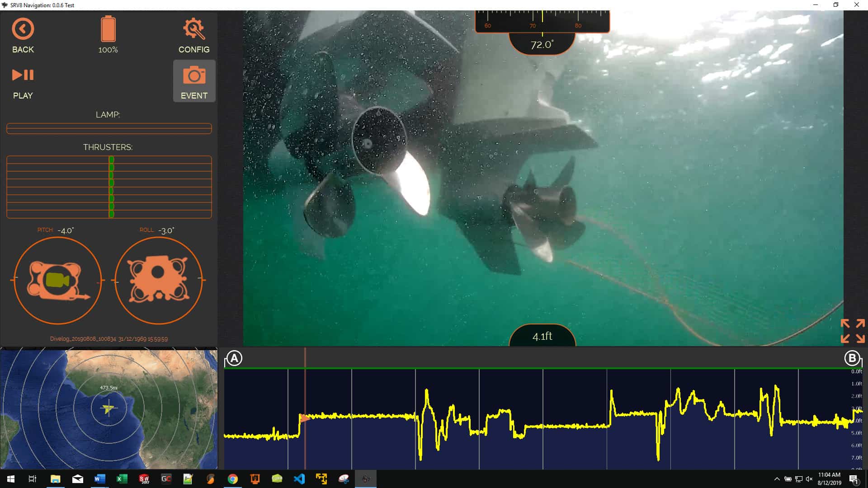Click the compass heading scale ruler

pyautogui.click(x=542, y=21)
